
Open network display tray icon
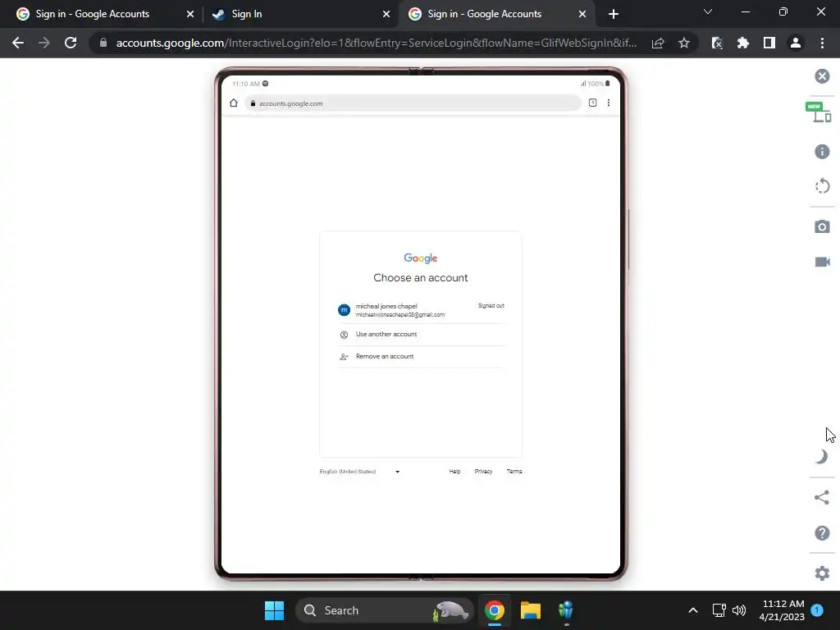719,610
